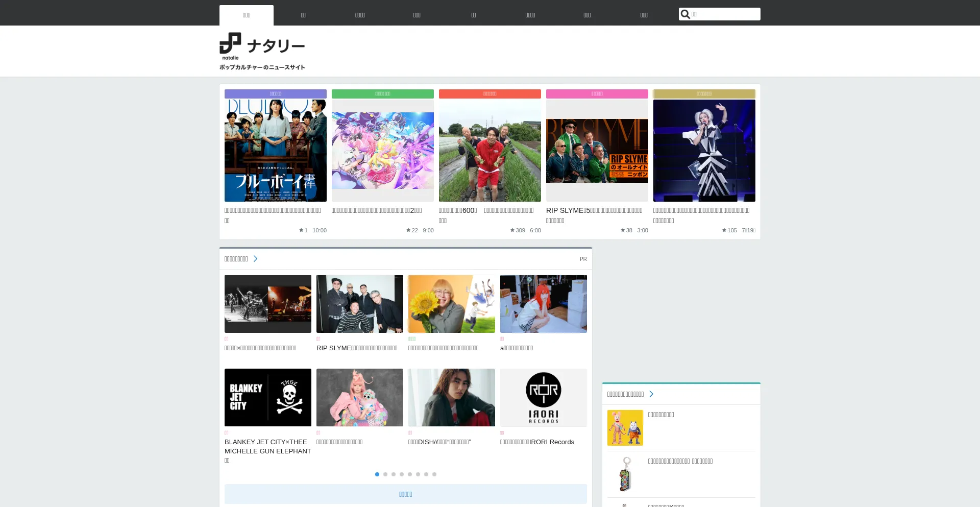Open the Blankey Jet City skull logo thumbnail
The width and height of the screenshot is (980, 507).
267,397
